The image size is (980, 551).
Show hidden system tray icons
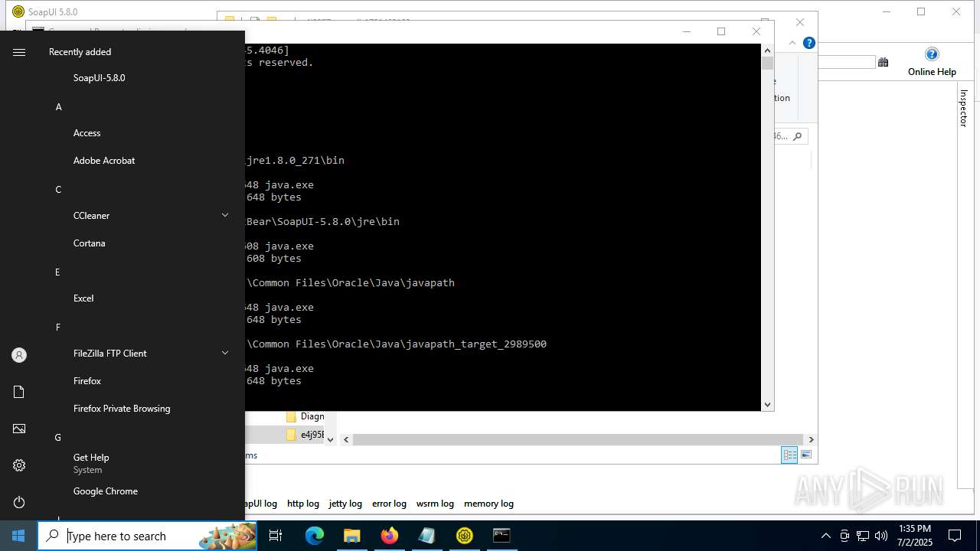tap(825, 536)
